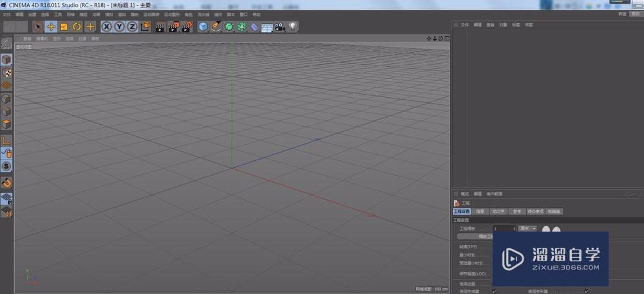This screenshot has height=294, width=644.
Task: Switch to Polygons mode orange-top cube
Action: tap(6, 124)
